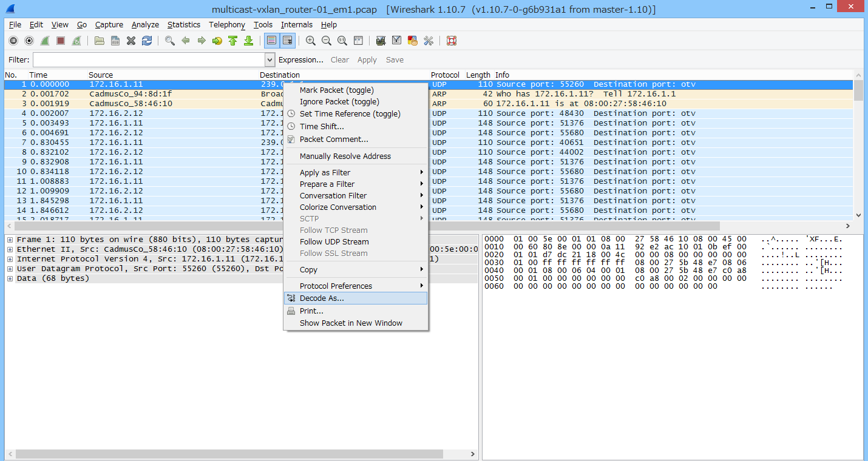The height and width of the screenshot is (461, 868).
Task: Click the find packet magnifier icon
Action: pos(170,41)
